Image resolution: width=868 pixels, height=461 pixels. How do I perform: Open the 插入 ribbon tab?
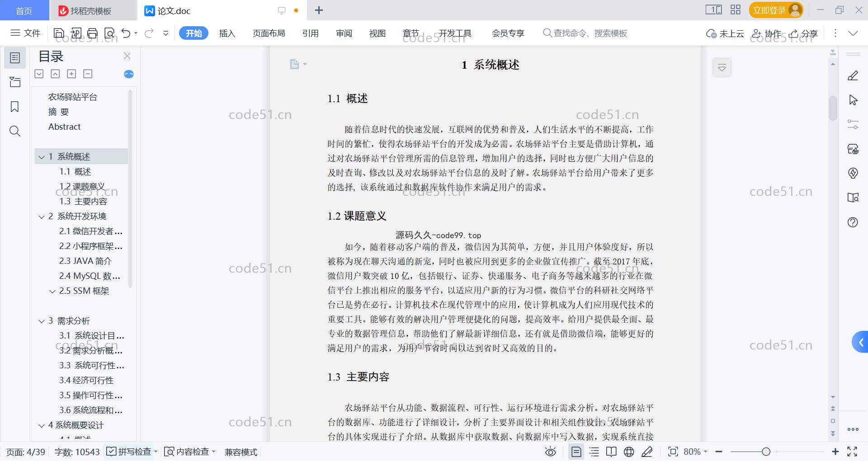point(227,33)
